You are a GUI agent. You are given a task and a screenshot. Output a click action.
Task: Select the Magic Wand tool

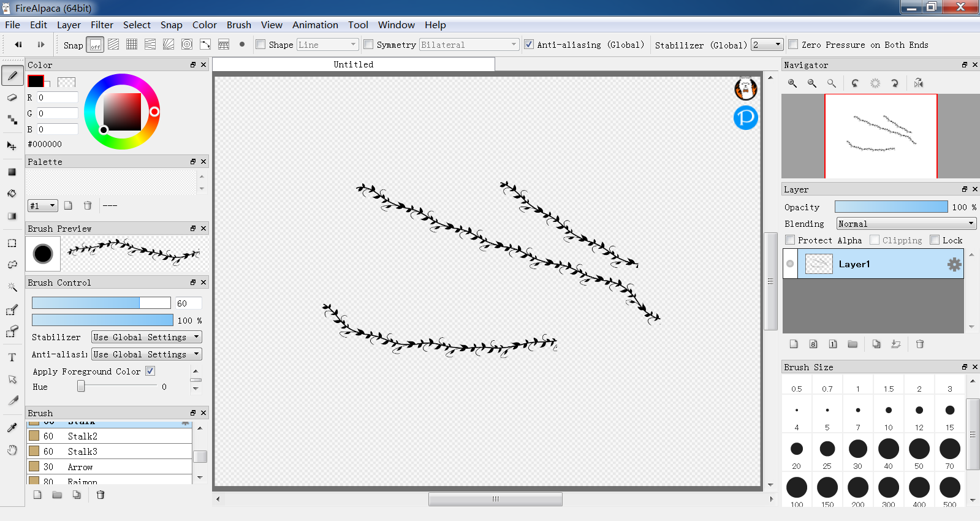pyautogui.click(x=12, y=287)
